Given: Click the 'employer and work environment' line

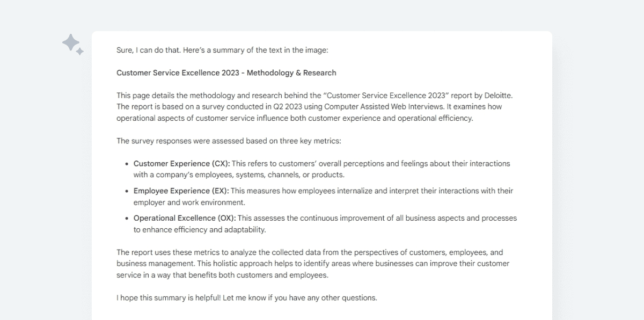Looking at the screenshot, I should (189, 202).
